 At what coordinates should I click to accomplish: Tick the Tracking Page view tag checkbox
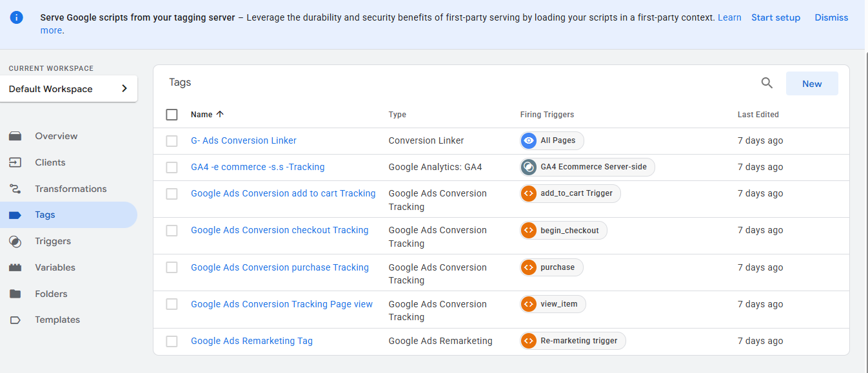point(172,305)
